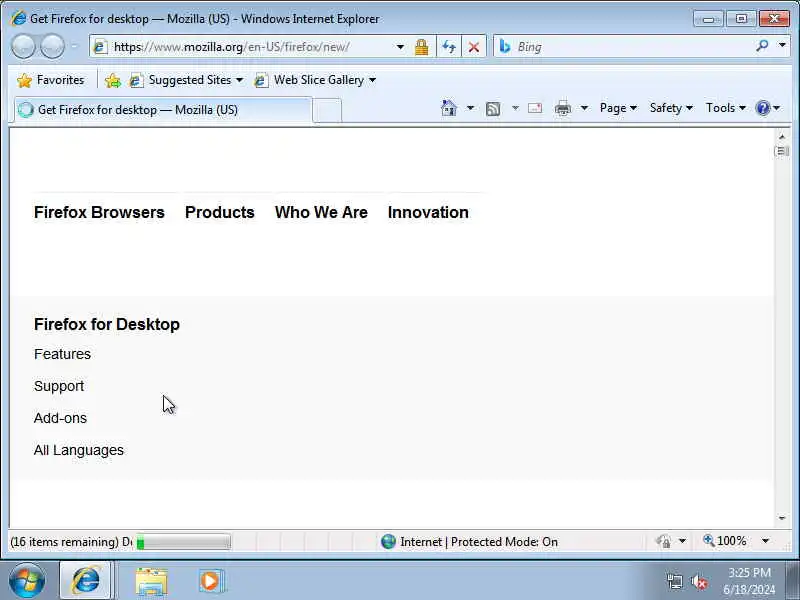Click the Home icon in command bar
The image size is (800, 600).
(448, 108)
